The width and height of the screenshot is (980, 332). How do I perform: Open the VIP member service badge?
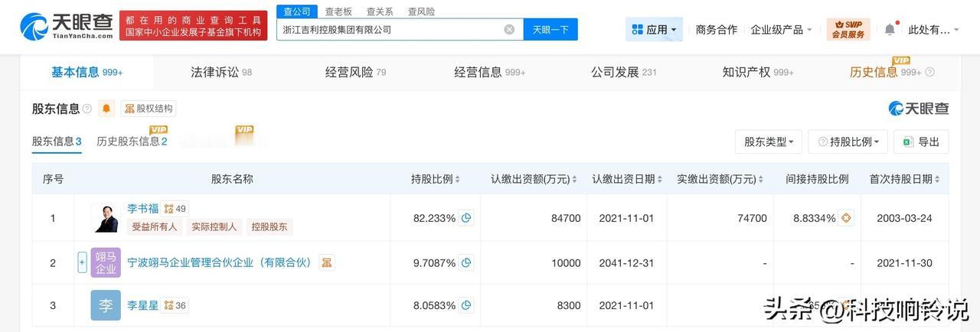(848, 30)
